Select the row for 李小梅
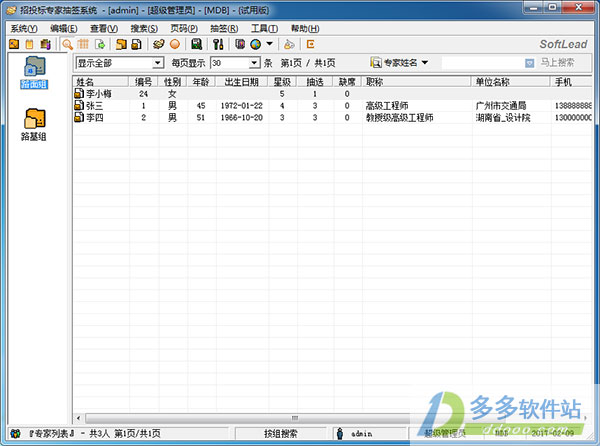 pyautogui.click(x=333, y=93)
